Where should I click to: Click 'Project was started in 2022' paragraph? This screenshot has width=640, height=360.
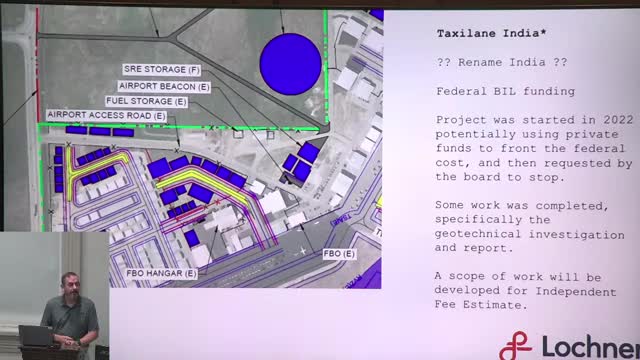point(534,149)
